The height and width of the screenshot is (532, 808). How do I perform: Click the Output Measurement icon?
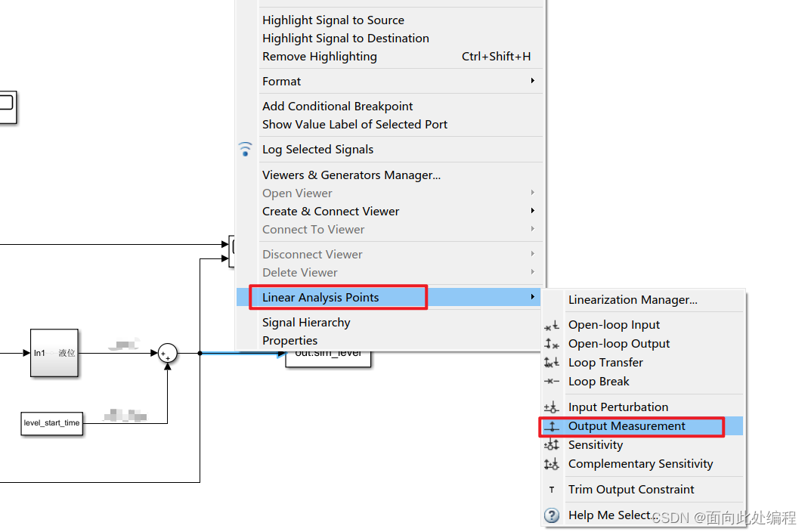pos(551,426)
